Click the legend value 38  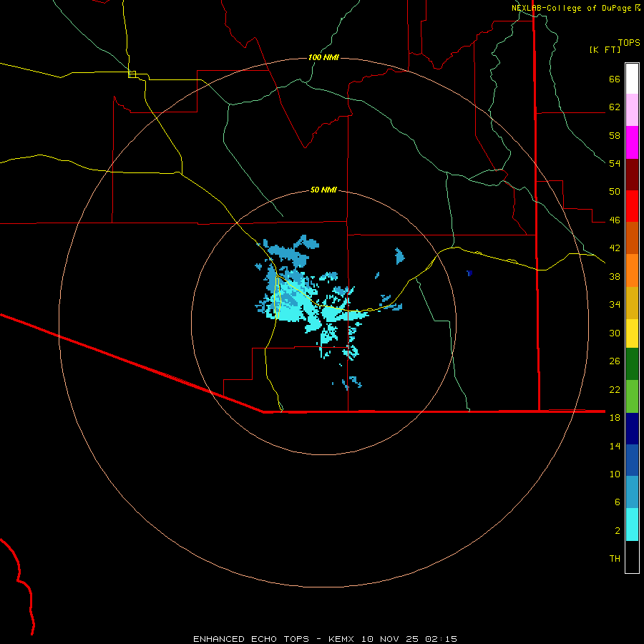pyautogui.click(x=615, y=276)
